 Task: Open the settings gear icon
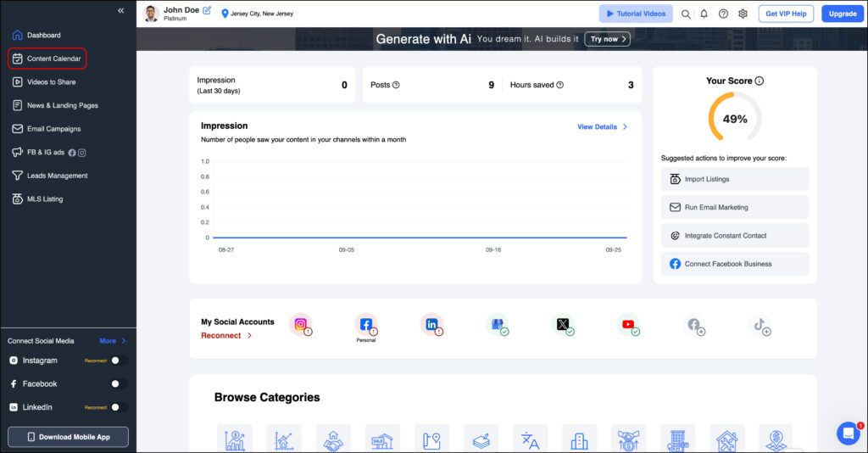click(743, 14)
